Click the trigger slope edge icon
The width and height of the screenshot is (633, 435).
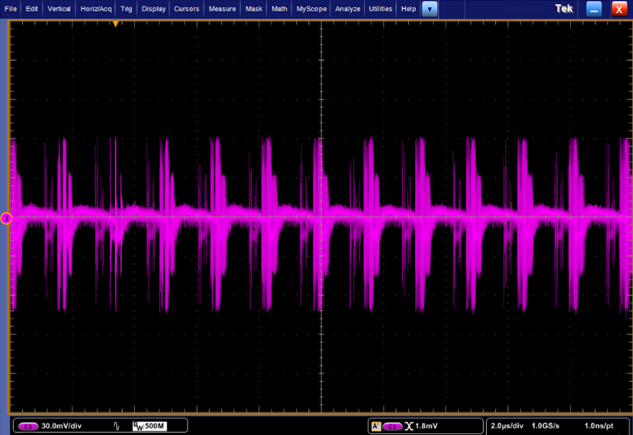(408, 426)
